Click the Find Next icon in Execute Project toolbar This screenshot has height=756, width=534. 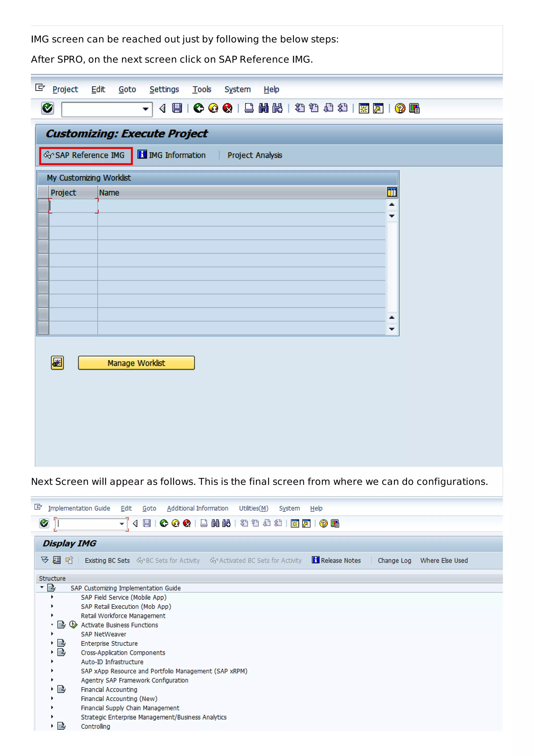[278, 108]
